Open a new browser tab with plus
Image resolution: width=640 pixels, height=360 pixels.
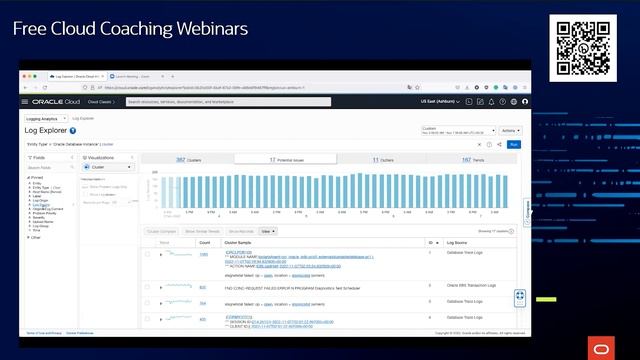173,76
